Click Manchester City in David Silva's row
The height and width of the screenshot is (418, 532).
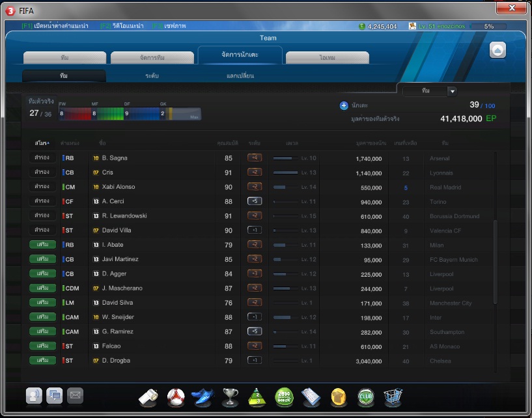(x=451, y=303)
